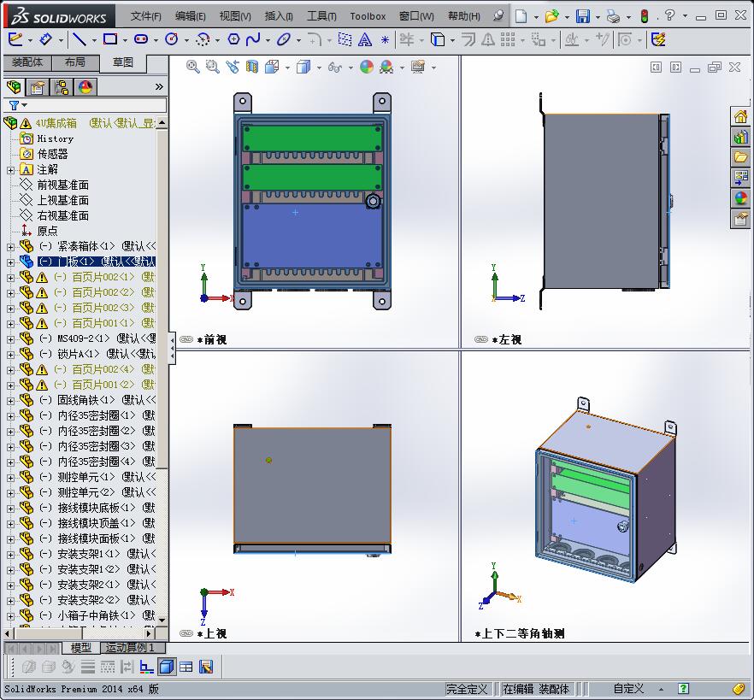The height and width of the screenshot is (700, 754).
Task: Toggle the 3D view cube icon in bottom toolbar
Action: 167,667
